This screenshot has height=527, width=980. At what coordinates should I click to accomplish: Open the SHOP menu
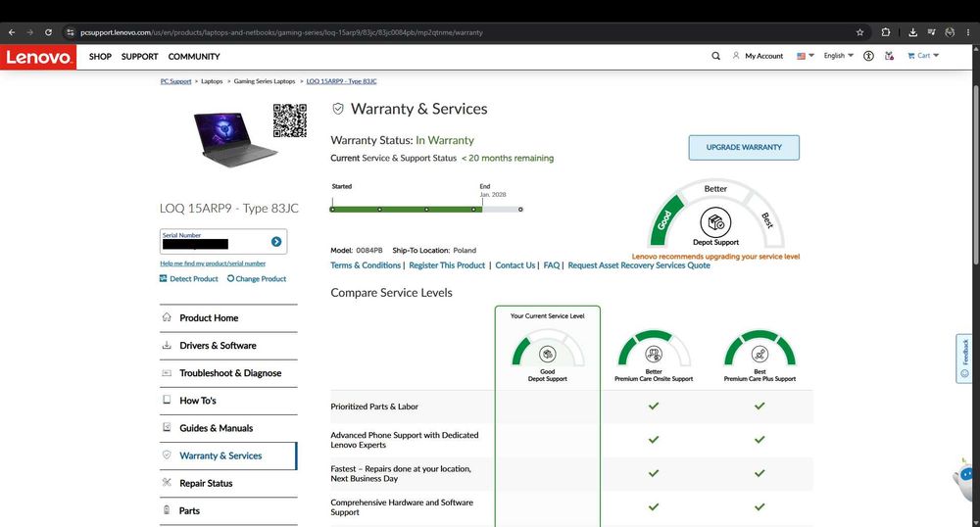100,56
